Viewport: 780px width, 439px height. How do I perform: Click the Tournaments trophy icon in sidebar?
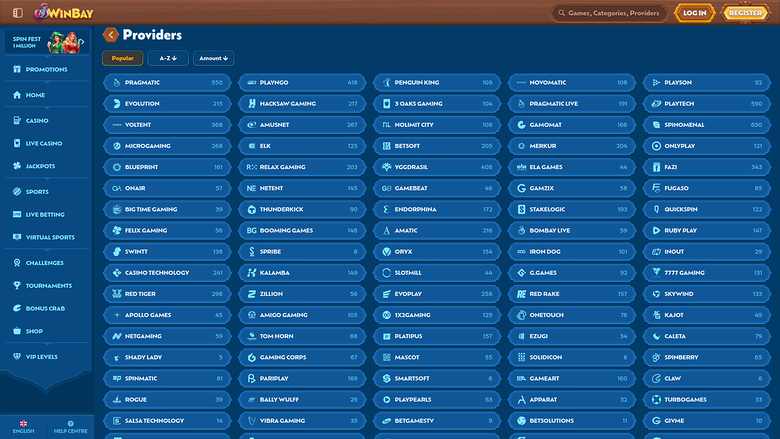click(16, 285)
